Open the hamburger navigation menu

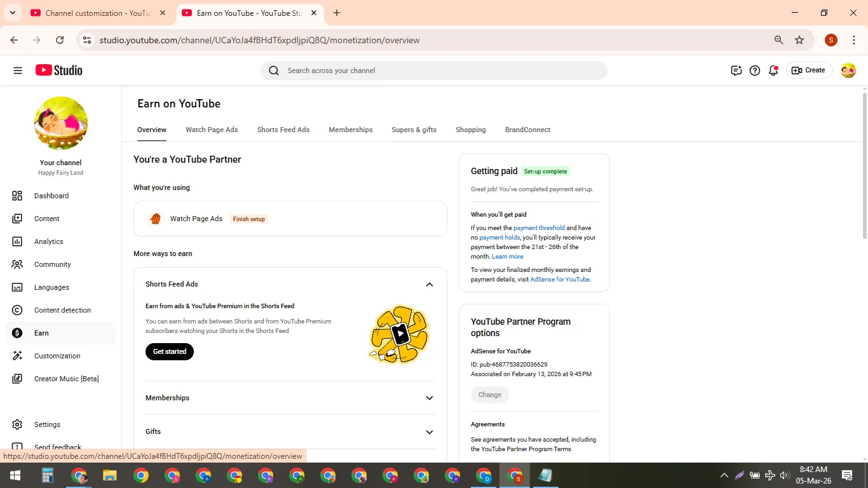[x=18, y=71]
